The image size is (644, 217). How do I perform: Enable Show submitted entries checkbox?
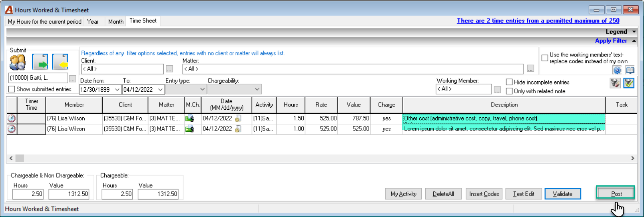tap(12, 89)
